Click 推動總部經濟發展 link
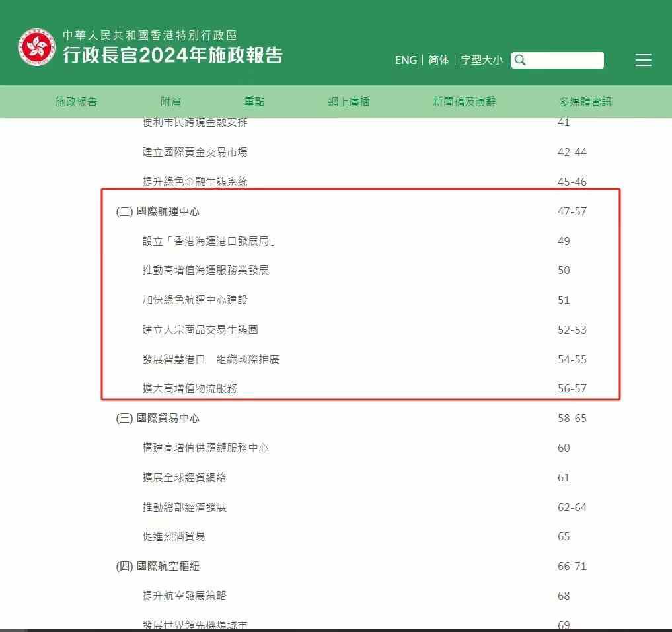The image size is (672, 632). (x=184, y=507)
